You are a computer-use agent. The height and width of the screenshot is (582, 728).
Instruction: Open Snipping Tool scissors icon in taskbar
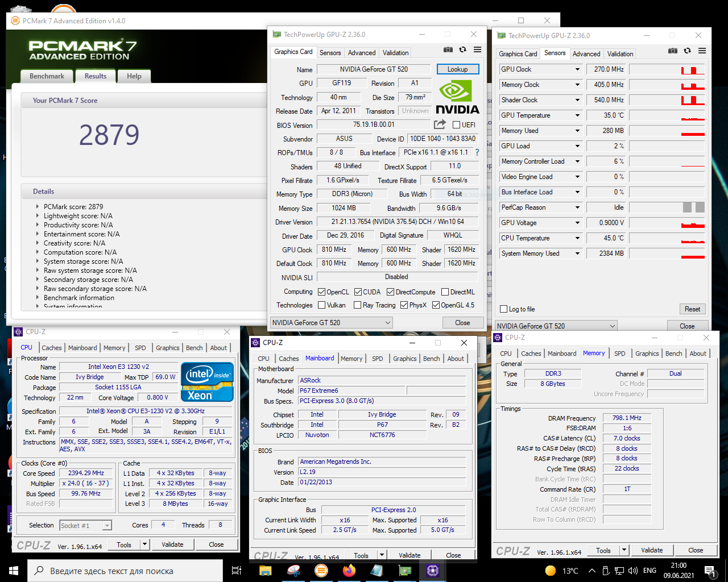pyautogui.click(x=293, y=571)
